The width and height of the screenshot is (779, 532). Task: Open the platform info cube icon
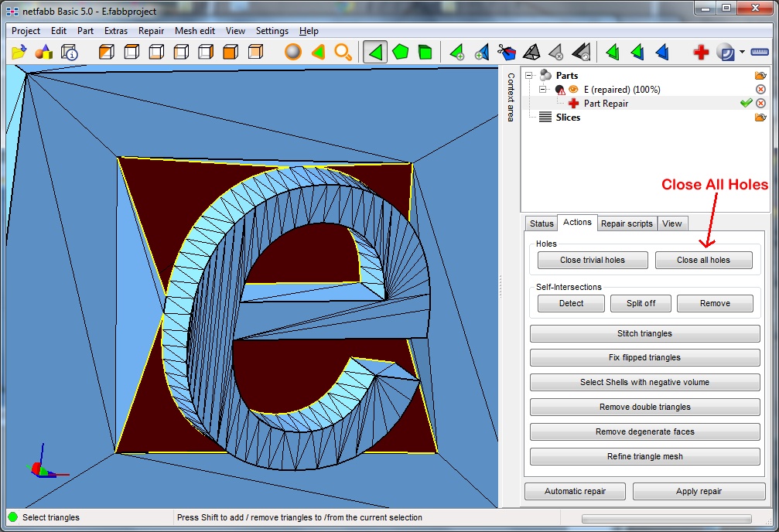point(69,52)
